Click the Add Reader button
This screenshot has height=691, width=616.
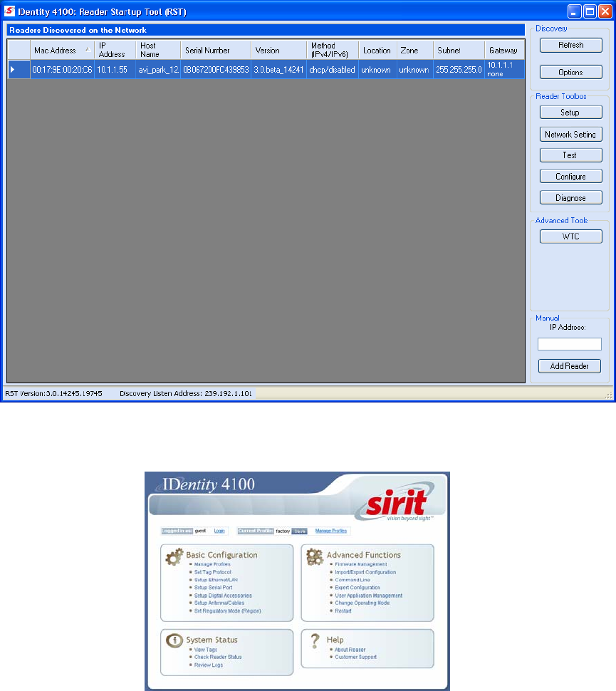569,365
